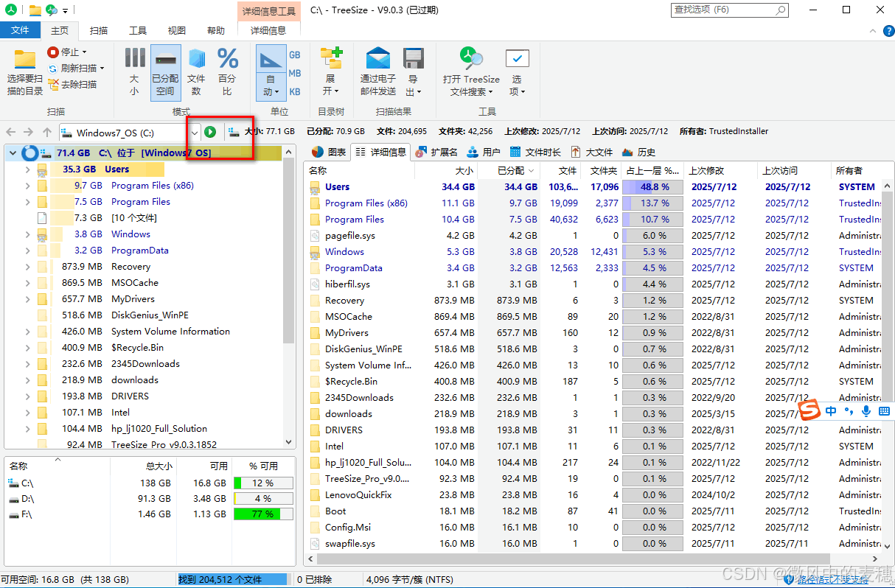Show the 历史 history tab
This screenshot has height=588, width=895.
pos(638,152)
